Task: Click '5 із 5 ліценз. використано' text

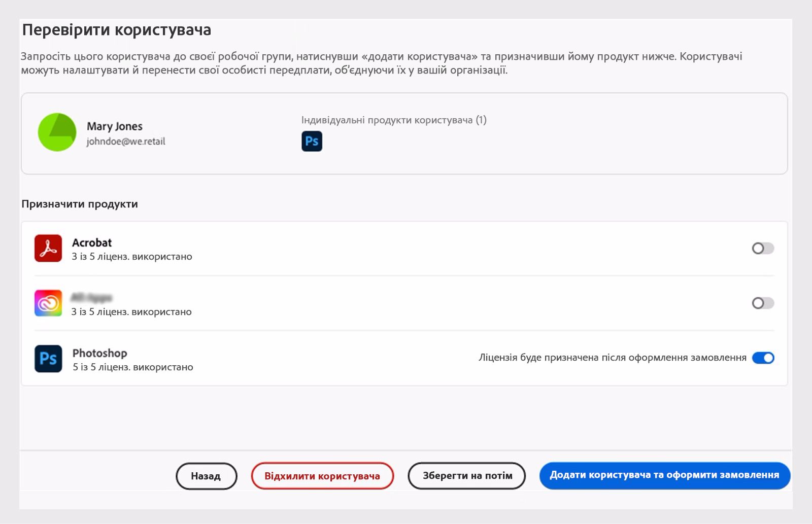Action: pos(133,367)
